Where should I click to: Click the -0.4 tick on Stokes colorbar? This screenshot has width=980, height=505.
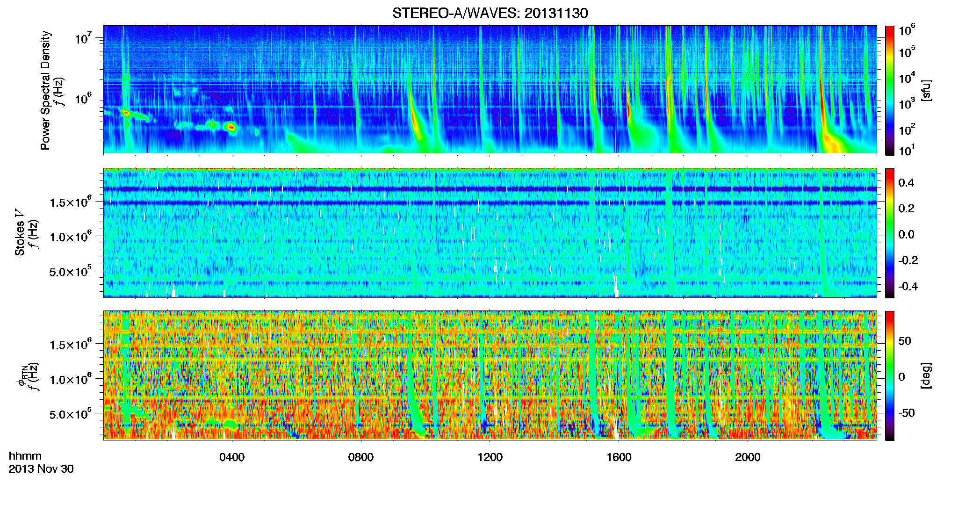pos(908,286)
